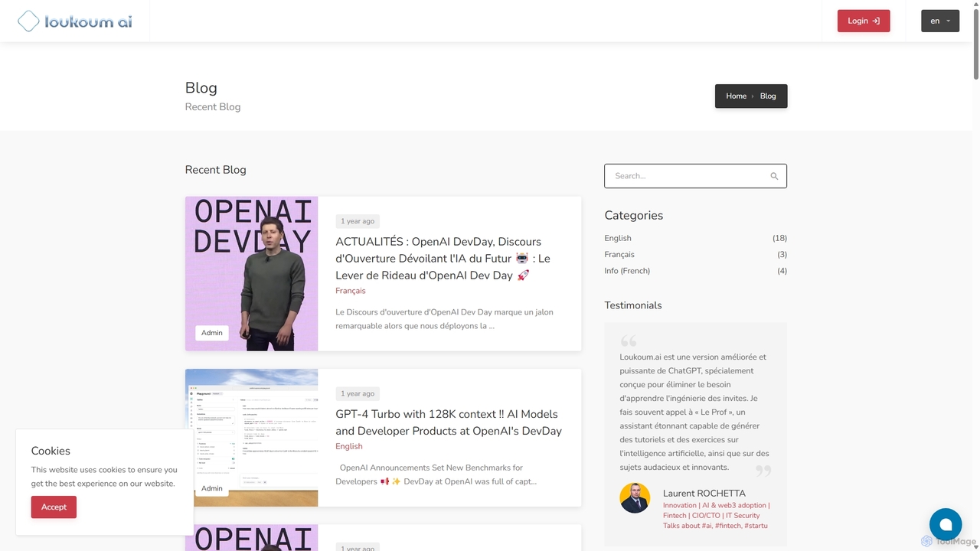Open the chat bubble widget
The image size is (980, 551).
tap(946, 524)
